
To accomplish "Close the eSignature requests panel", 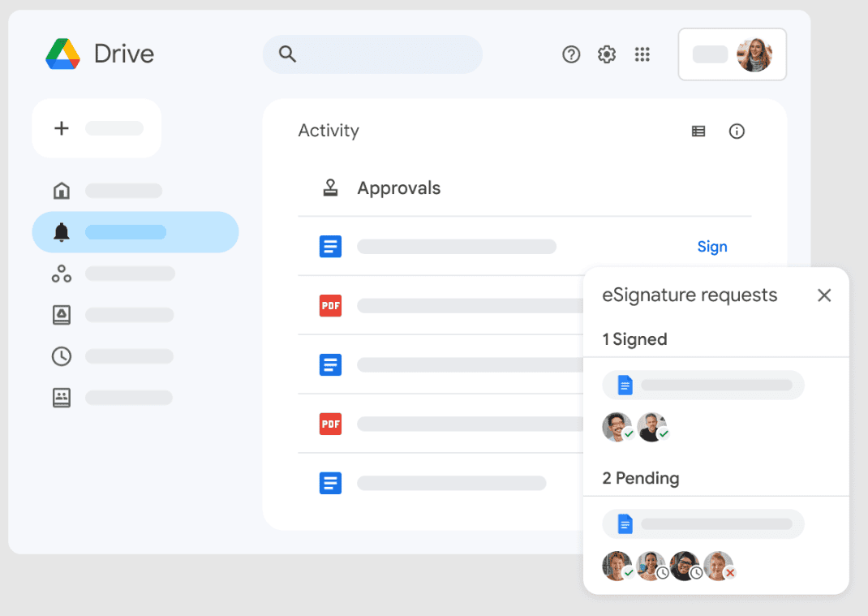I will click(824, 295).
